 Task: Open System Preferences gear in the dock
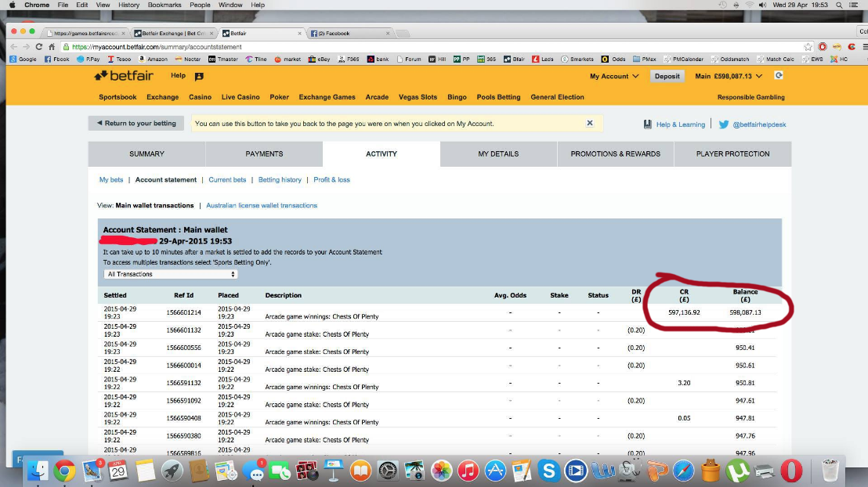pyautogui.click(x=388, y=471)
